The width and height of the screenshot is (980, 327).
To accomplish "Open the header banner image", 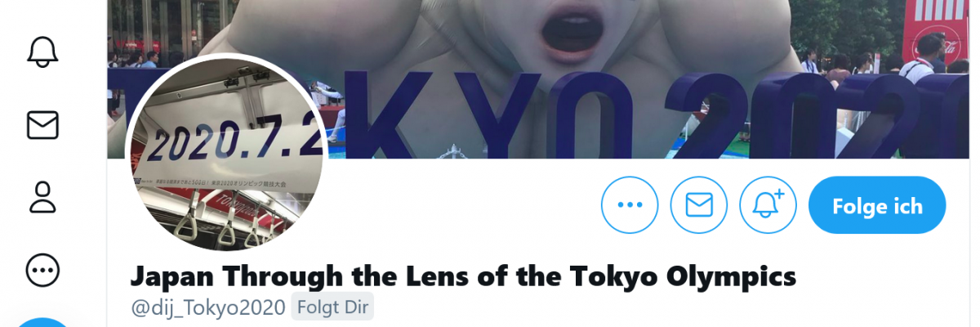I will click(x=543, y=79).
